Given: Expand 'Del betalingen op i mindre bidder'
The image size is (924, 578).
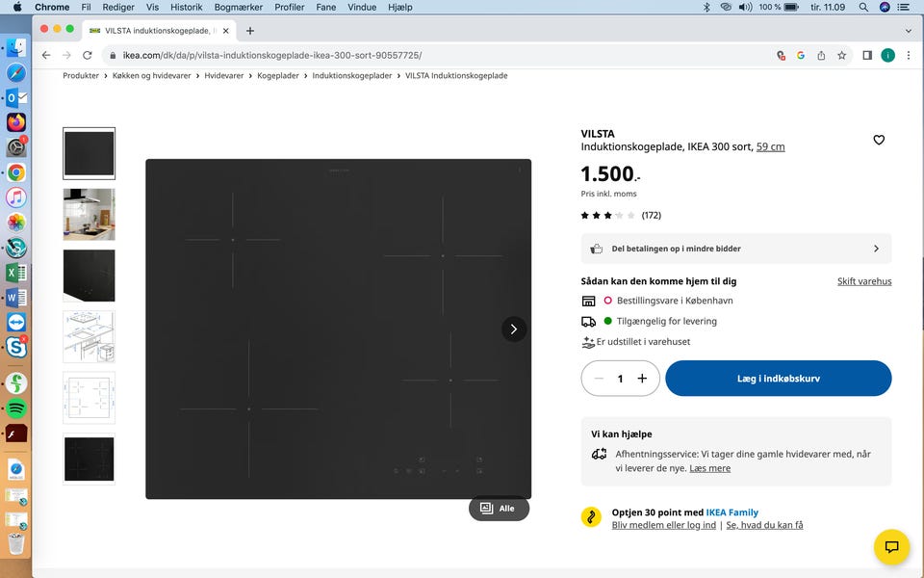Looking at the screenshot, I should click(x=736, y=249).
